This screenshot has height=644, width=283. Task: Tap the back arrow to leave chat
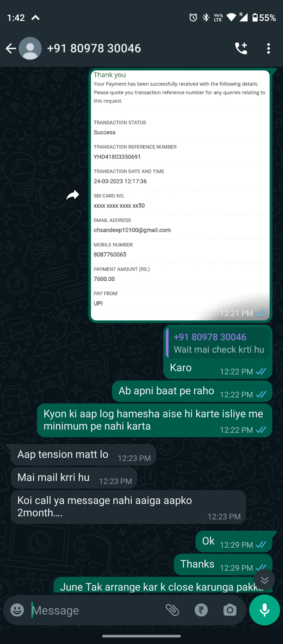[x=11, y=48]
